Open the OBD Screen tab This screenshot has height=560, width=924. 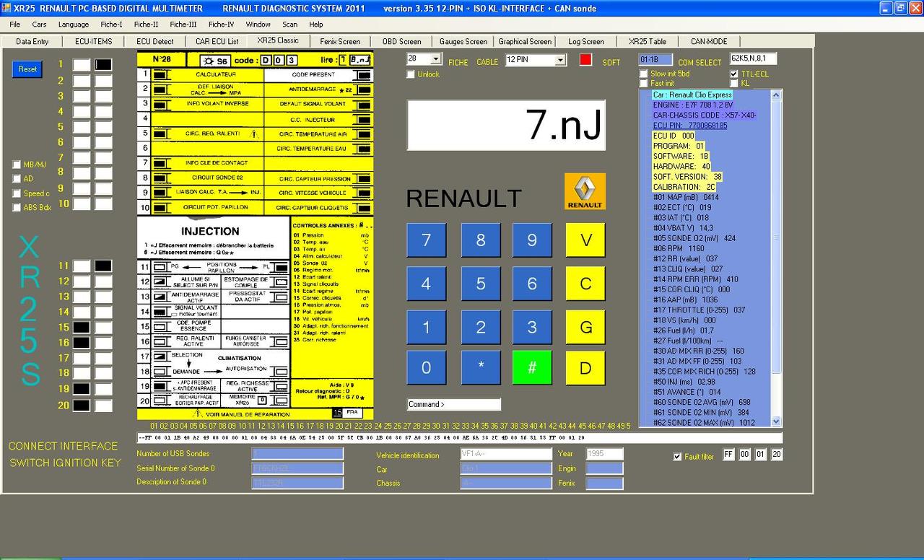pyautogui.click(x=401, y=42)
